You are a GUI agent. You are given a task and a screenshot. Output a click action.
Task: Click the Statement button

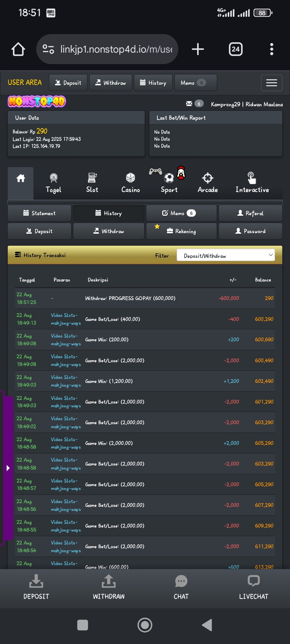point(39,213)
